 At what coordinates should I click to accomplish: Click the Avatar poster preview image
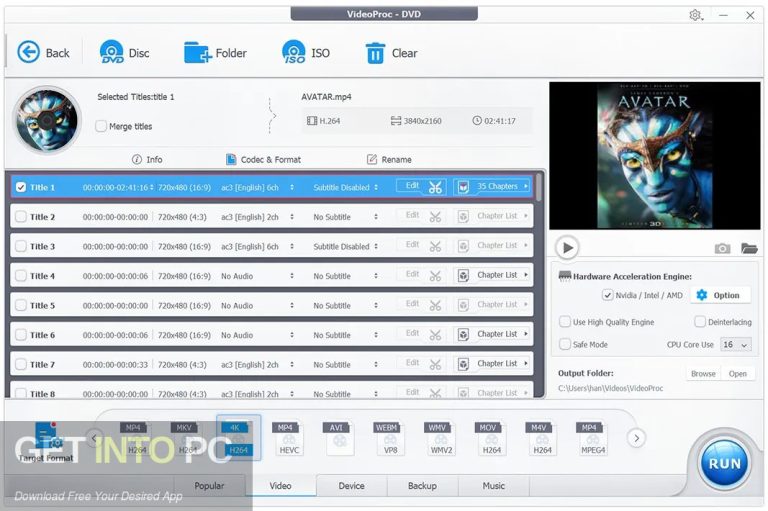(654, 155)
